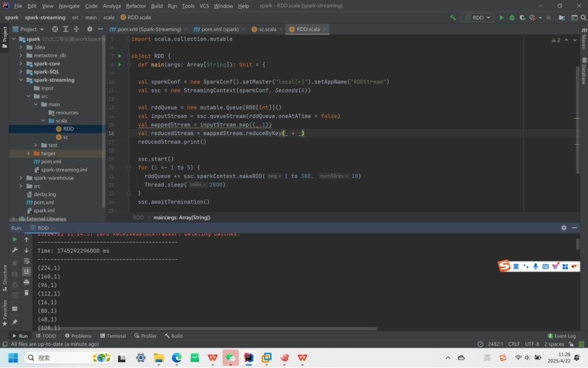Viewport: 588px width, 368px height.
Task: Open the VCS menu
Action: pyautogui.click(x=204, y=6)
